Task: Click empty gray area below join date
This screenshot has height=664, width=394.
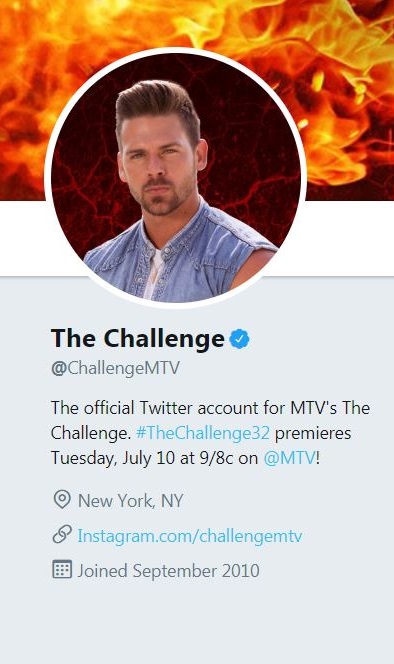Action: [197, 622]
